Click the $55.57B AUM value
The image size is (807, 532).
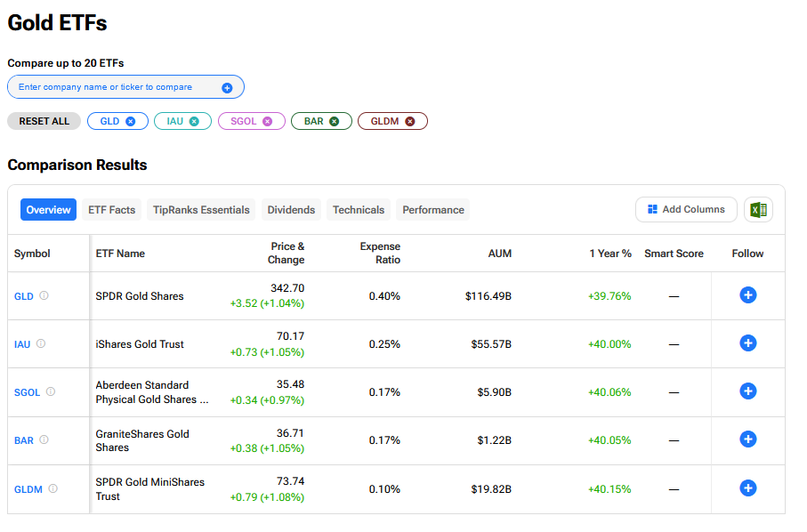(491, 344)
